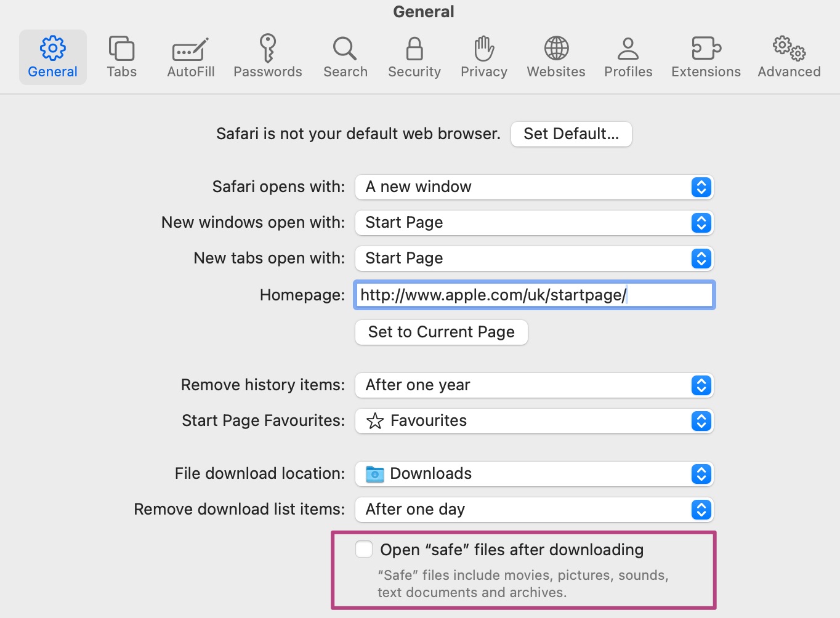This screenshot has width=840, height=618.
Task: Select the Passwords key icon
Action: pos(267,48)
